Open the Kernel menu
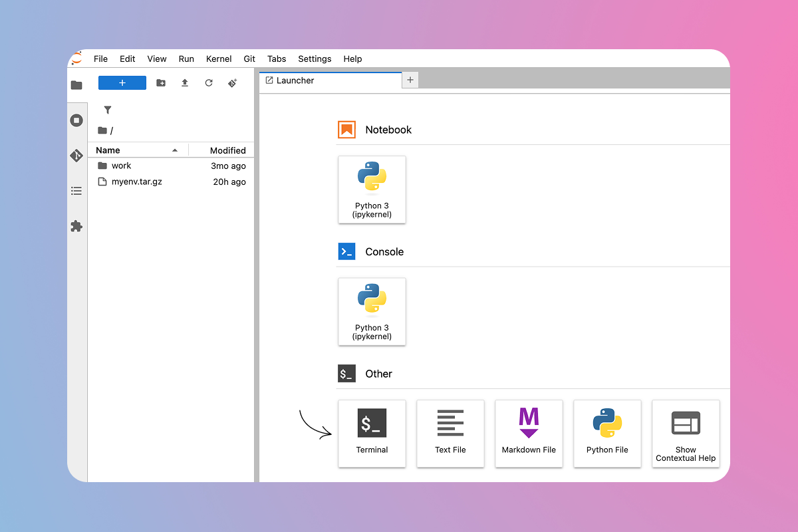The image size is (798, 532). click(219, 59)
